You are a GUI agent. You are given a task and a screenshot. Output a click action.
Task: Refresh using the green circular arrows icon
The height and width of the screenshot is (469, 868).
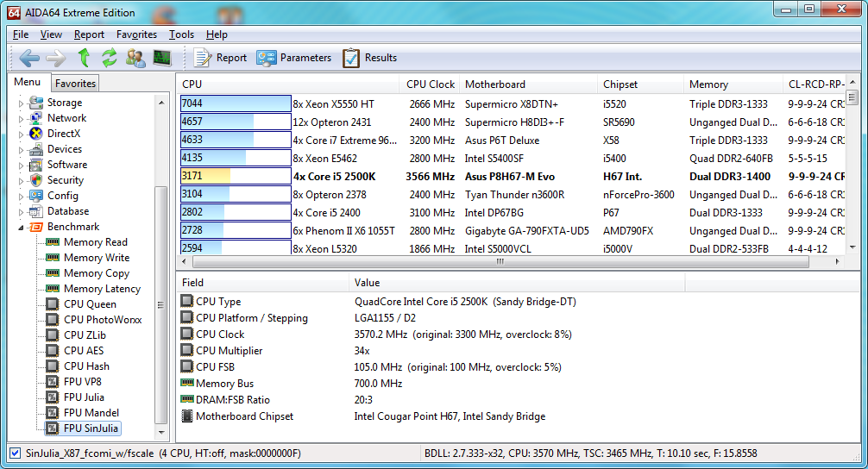point(109,58)
